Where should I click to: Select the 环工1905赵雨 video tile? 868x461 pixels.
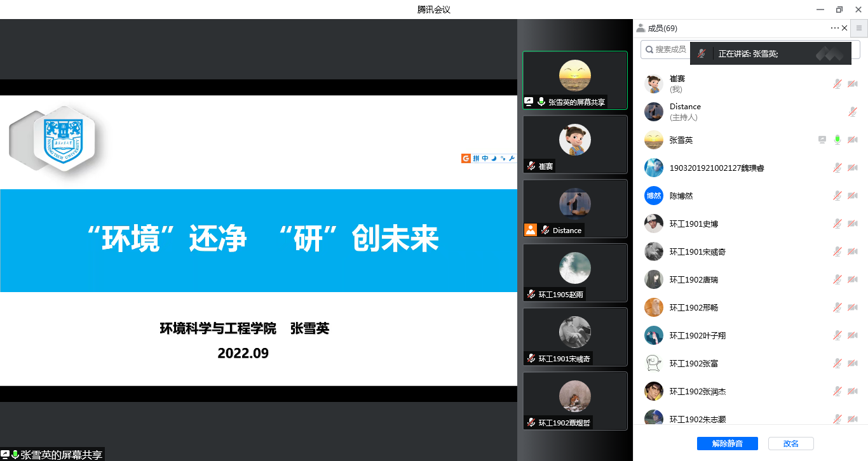tap(574, 272)
